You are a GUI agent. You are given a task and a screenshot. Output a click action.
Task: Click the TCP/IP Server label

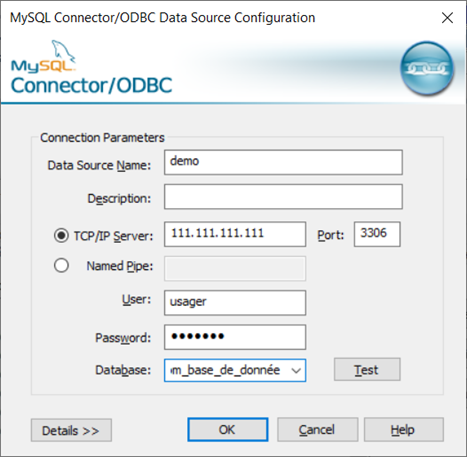[113, 236]
